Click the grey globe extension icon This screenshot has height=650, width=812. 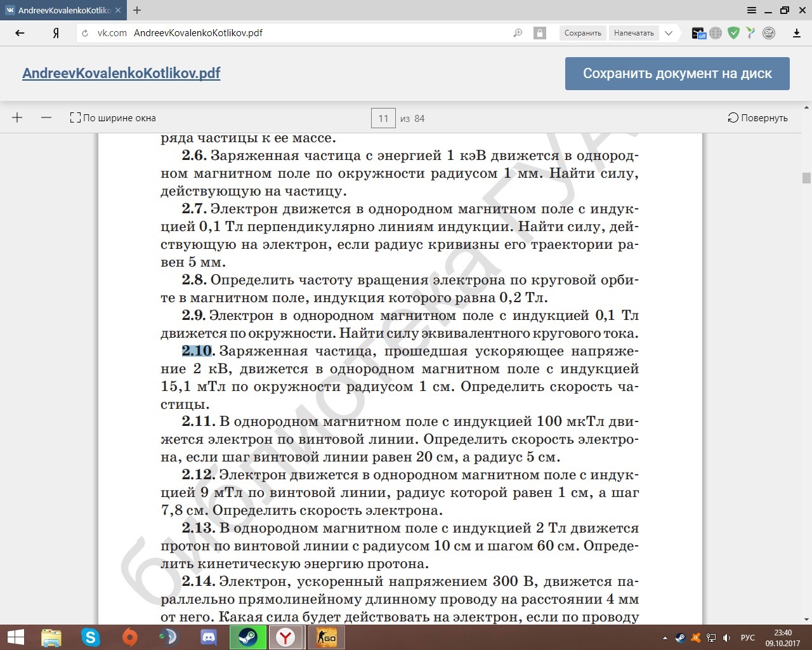(716, 33)
